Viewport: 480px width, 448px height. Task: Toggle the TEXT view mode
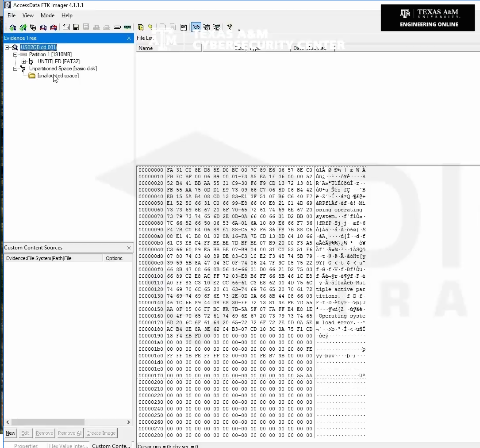pyautogui.click(x=207, y=27)
